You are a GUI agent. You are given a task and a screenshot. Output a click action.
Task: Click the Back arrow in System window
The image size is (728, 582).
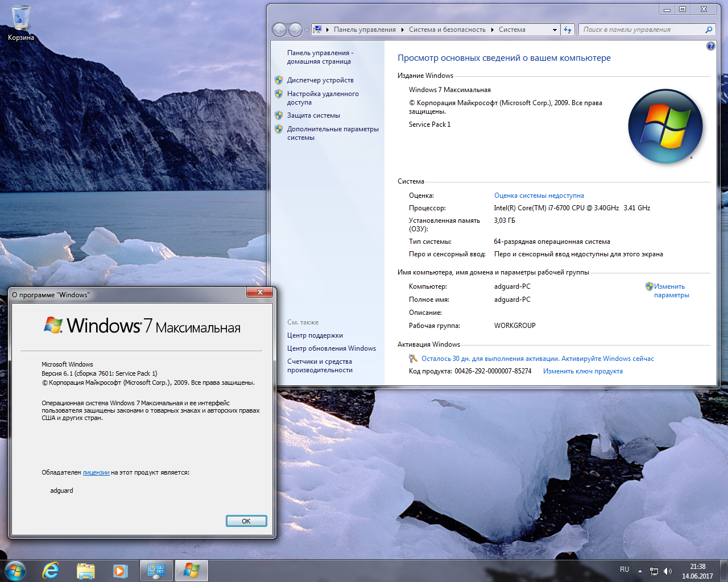tap(279, 30)
